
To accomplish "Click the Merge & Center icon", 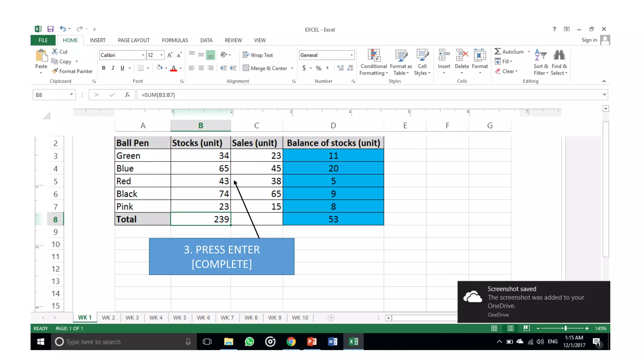I will click(246, 68).
